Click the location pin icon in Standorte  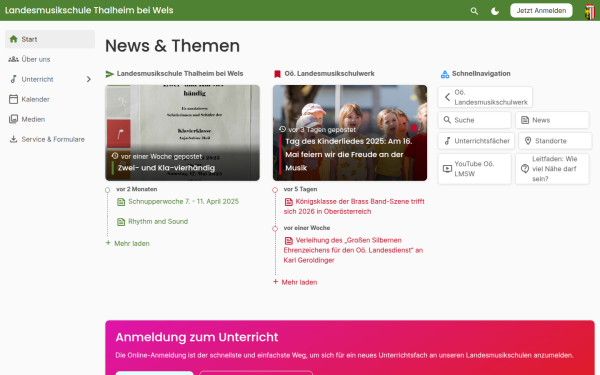tap(528, 141)
